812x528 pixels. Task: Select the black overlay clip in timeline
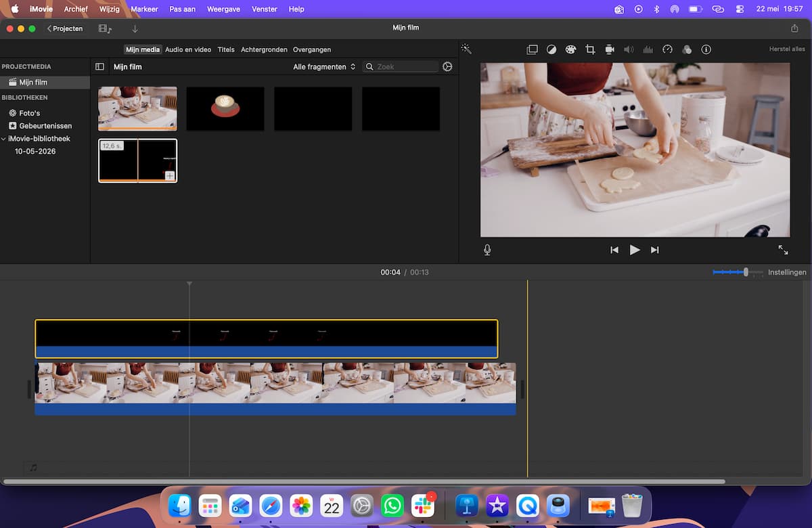tap(267, 338)
